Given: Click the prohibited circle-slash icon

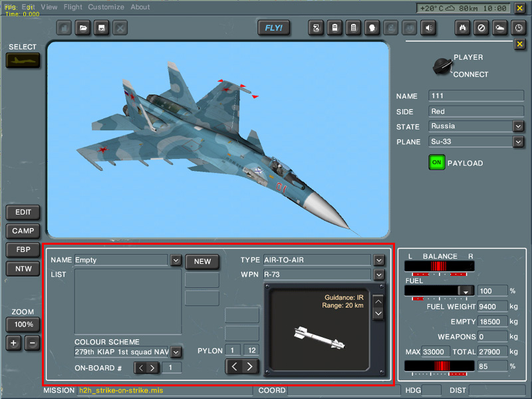Looking at the screenshot, I should [x=481, y=28].
